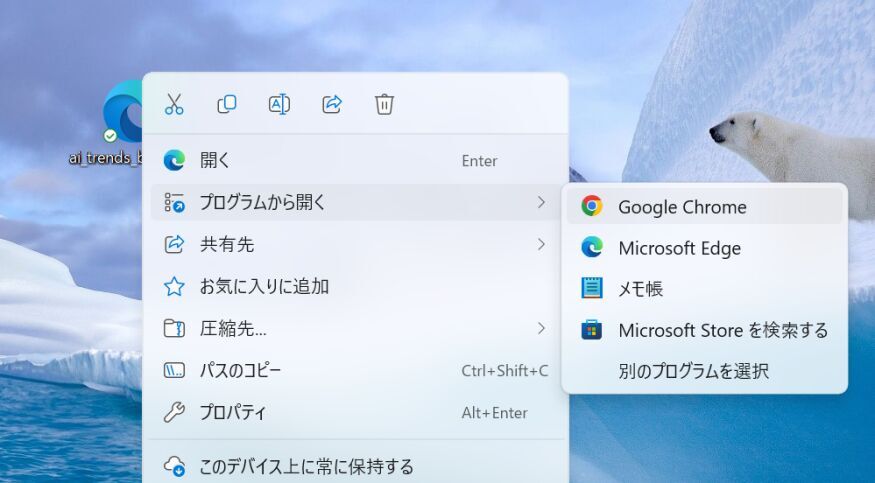This screenshot has height=483, width=875.
Task: Click the Copy icon in the top row
Action: [x=227, y=104]
